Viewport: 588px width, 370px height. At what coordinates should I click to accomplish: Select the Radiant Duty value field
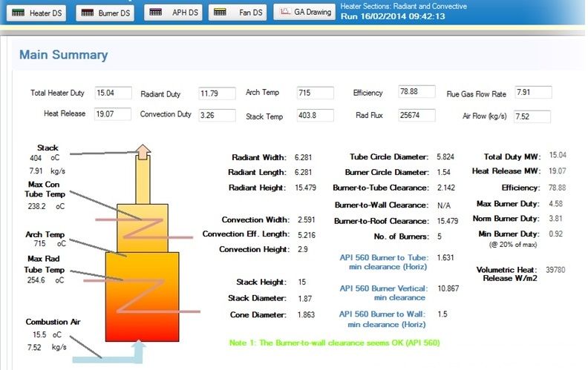216,93
